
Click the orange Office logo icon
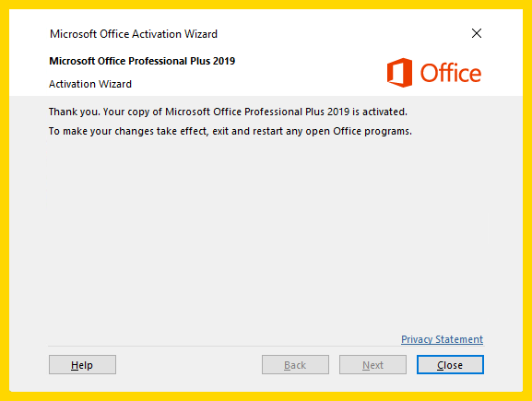click(x=399, y=73)
